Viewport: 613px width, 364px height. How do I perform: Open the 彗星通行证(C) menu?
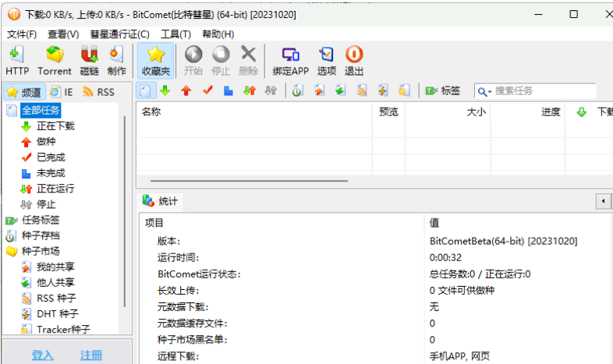pos(119,34)
